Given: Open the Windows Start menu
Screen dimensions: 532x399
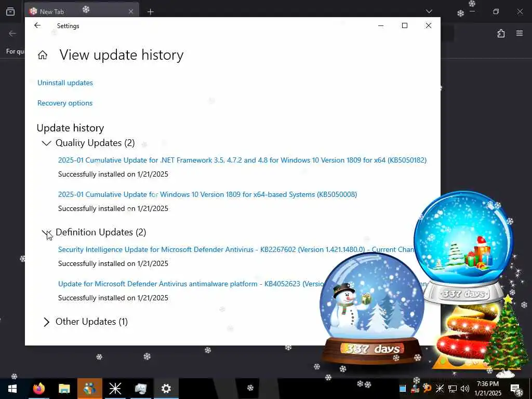Looking at the screenshot, I should (12, 389).
